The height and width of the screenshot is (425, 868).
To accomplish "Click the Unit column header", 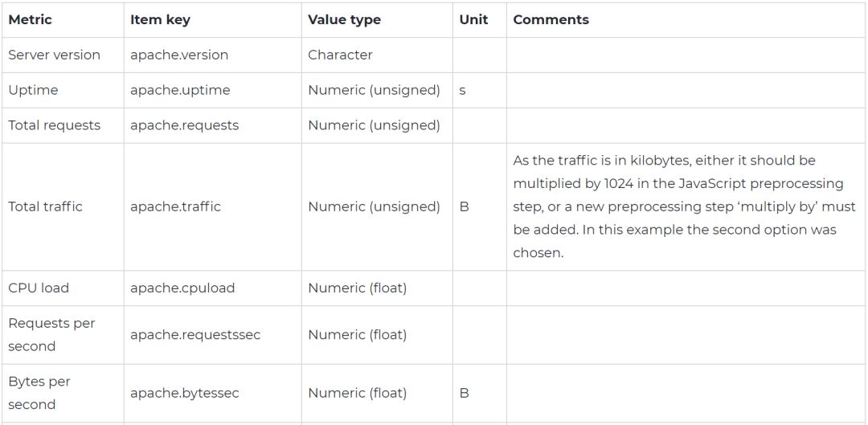I will [473, 20].
